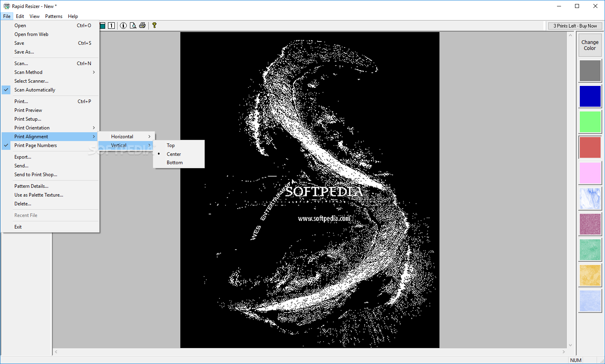
Task: Click the Change Color button
Action: pyautogui.click(x=590, y=45)
